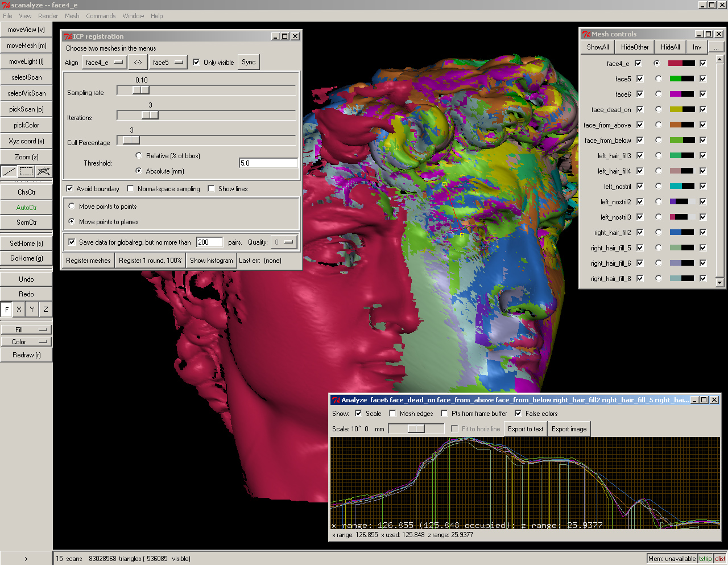The image size is (728, 565).
Task: Click the 'tstrip' indicator in status bar
Action: pyautogui.click(x=705, y=559)
